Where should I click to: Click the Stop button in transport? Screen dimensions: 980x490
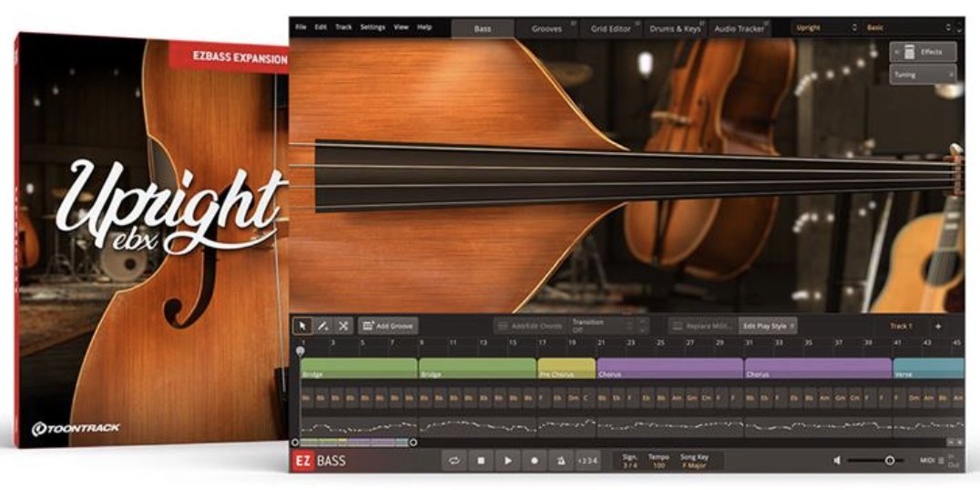pos(481,461)
